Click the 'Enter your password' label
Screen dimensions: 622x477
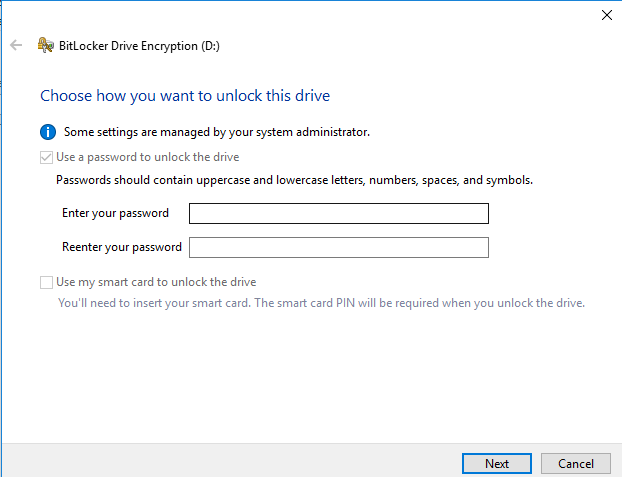115,213
